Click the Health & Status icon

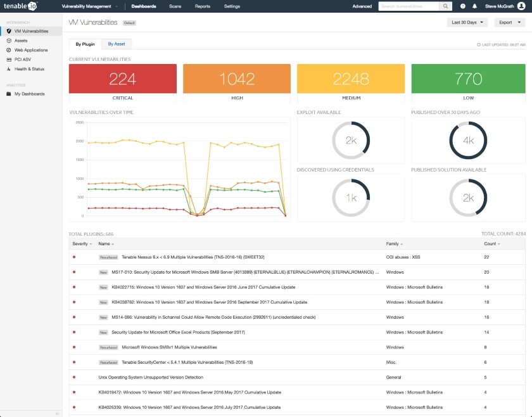coord(9,69)
